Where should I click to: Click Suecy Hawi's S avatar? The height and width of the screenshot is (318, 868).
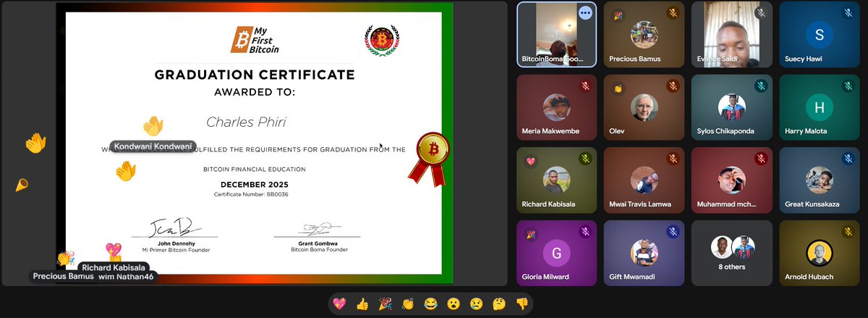[x=819, y=34]
